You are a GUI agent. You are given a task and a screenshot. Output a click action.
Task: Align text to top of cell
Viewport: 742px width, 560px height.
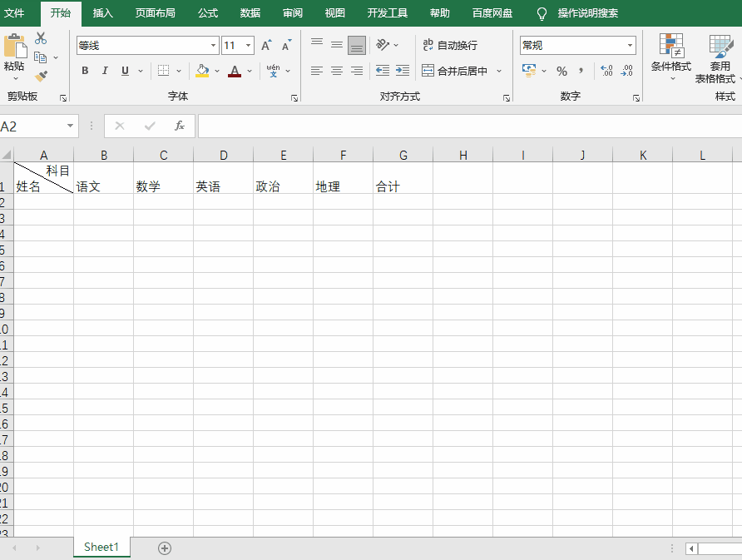(x=317, y=45)
